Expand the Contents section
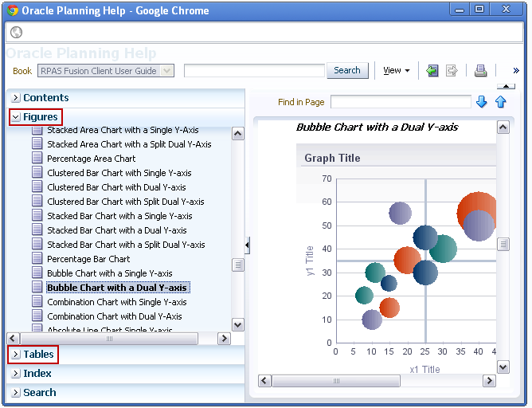 click(x=15, y=98)
